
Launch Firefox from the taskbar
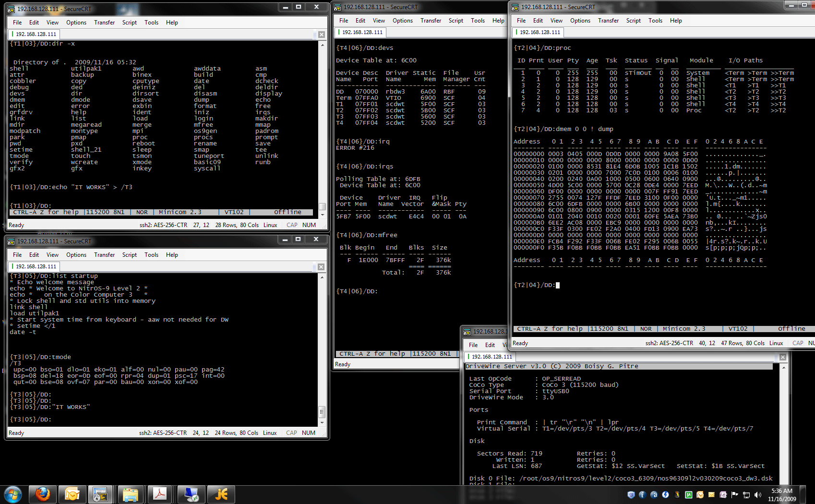[x=43, y=494]
